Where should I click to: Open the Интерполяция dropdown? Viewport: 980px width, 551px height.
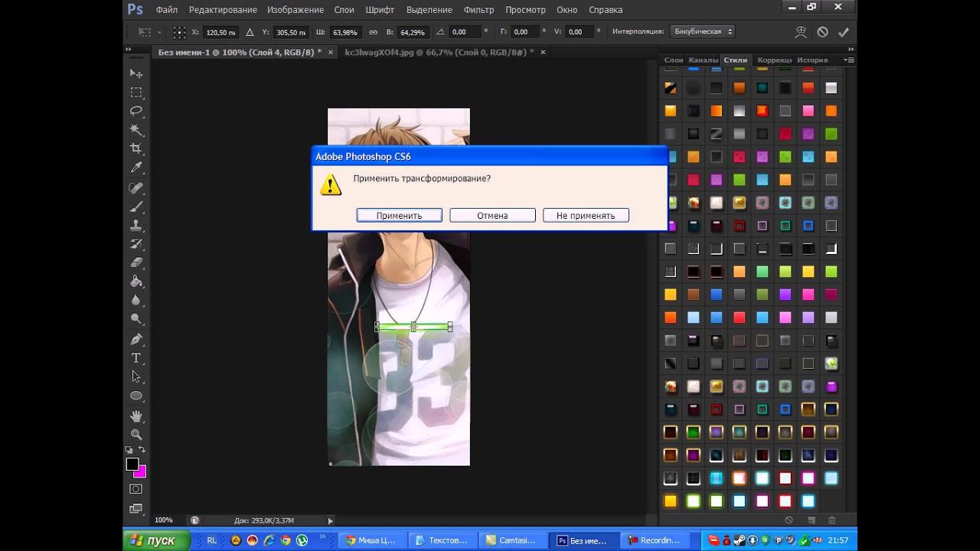click(703, 32)
